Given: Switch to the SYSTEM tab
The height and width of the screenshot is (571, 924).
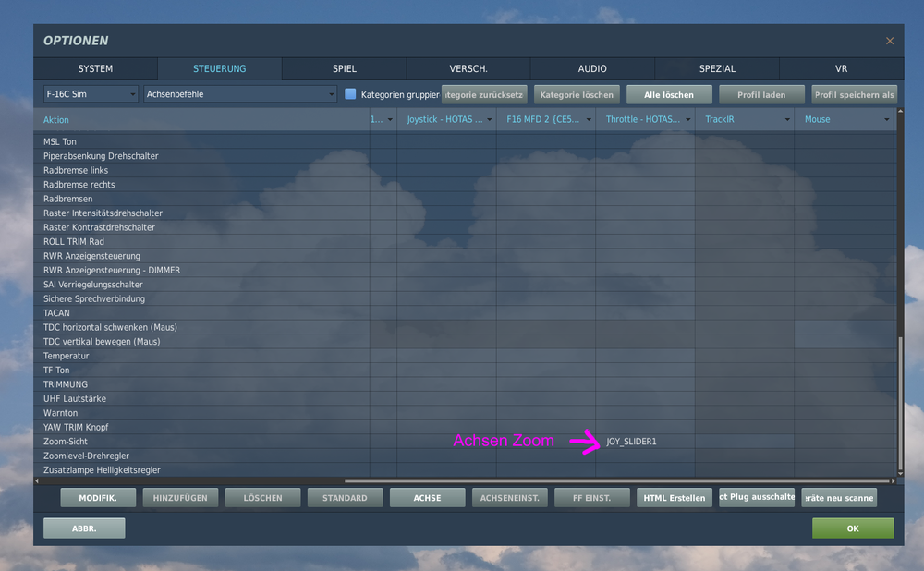Looking at the screenshot, I should (x=95, y=68).
